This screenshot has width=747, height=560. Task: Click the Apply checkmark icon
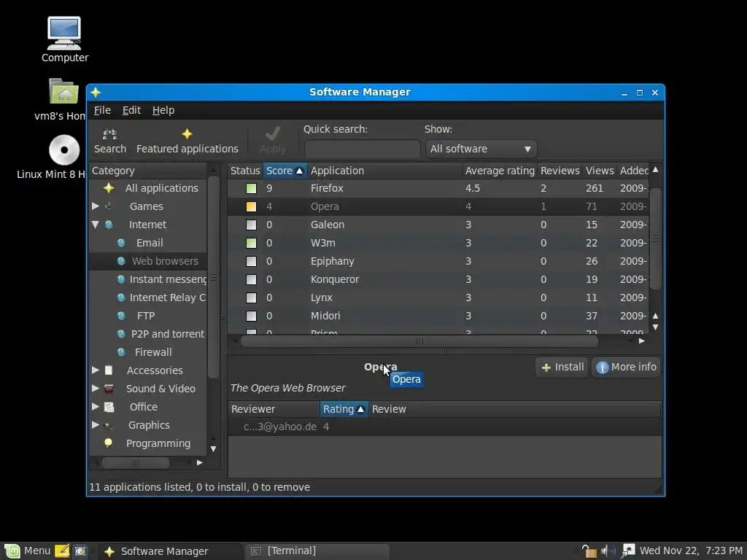coord(273,134)
